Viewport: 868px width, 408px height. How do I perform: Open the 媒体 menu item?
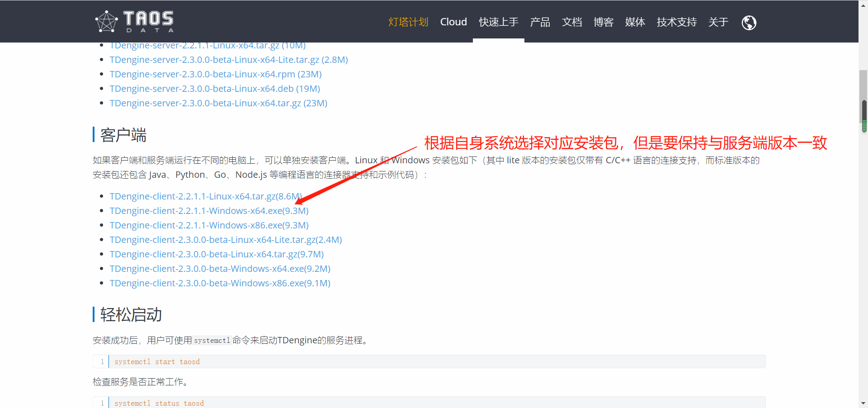click(635, 22)
